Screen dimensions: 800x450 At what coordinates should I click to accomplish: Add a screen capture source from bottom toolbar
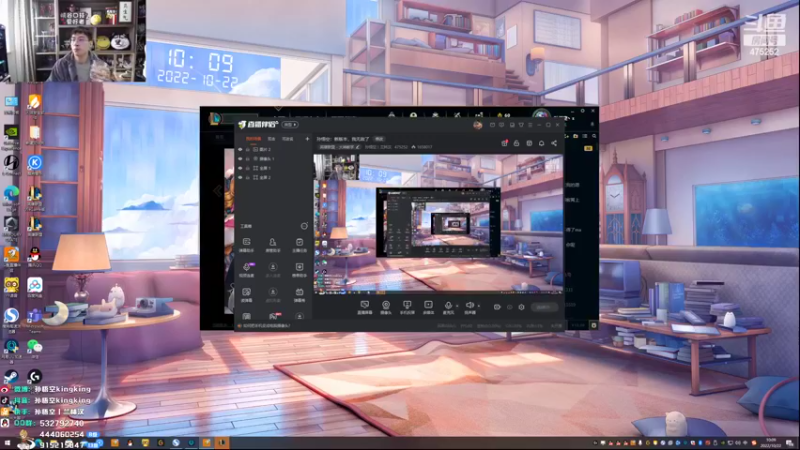tap(364, 307)
